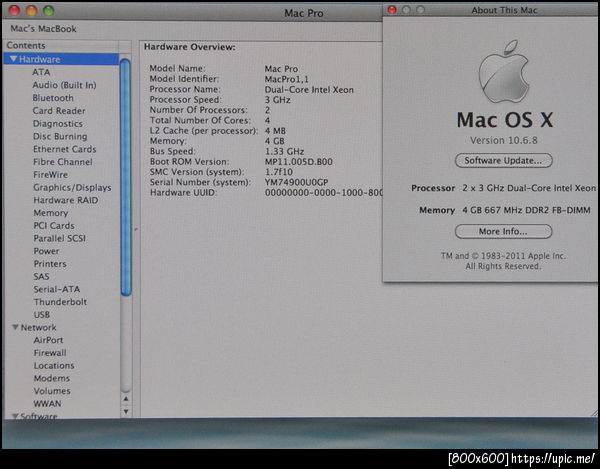Click the sidebar scroll down arrow
Image resolution: width=600 pixels, height=469 pixels.
coord(126,412)
